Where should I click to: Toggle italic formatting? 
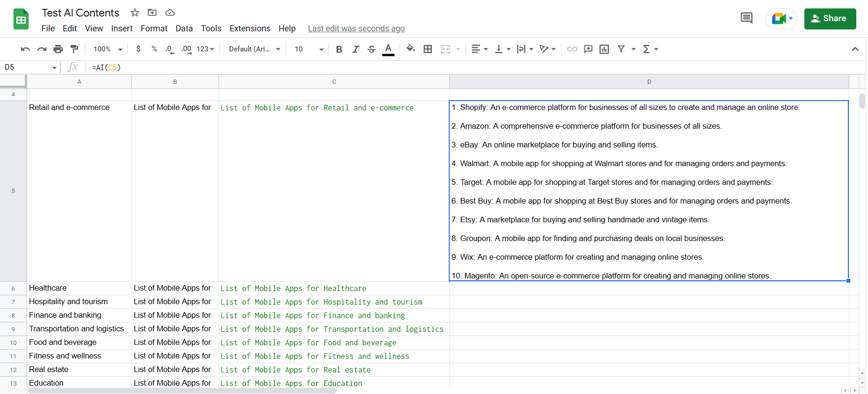pyautogui.click(x=356, y=49)
